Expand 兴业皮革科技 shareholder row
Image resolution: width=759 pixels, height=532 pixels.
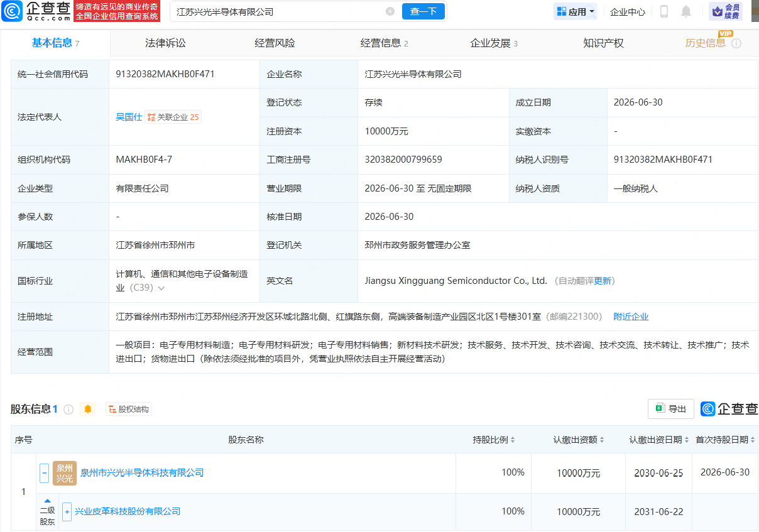pos(67,511)
